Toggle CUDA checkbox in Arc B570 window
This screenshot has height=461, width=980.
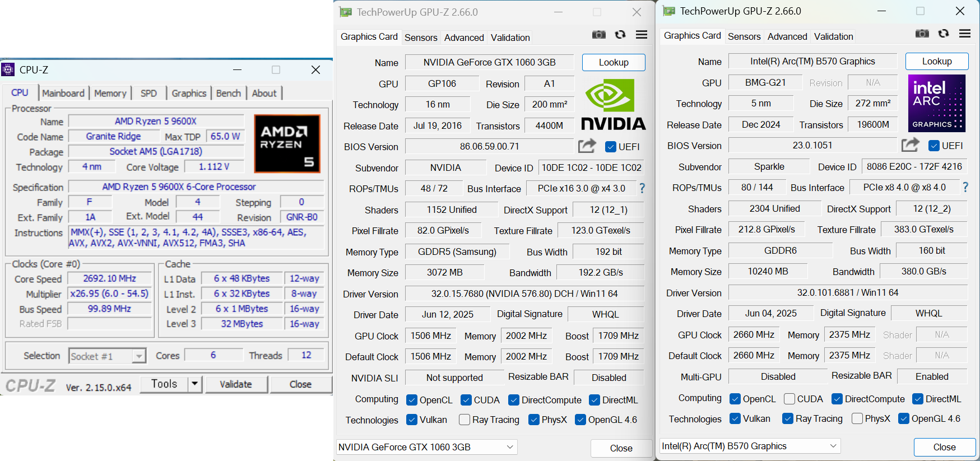789,399
